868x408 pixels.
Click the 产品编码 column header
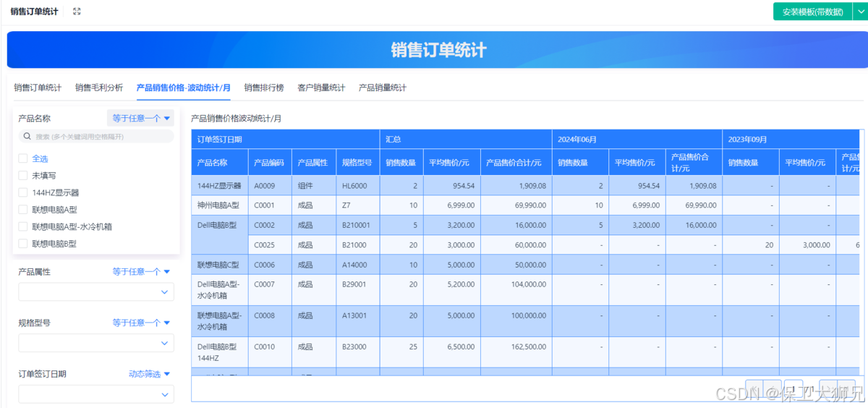tap(271, 163)
